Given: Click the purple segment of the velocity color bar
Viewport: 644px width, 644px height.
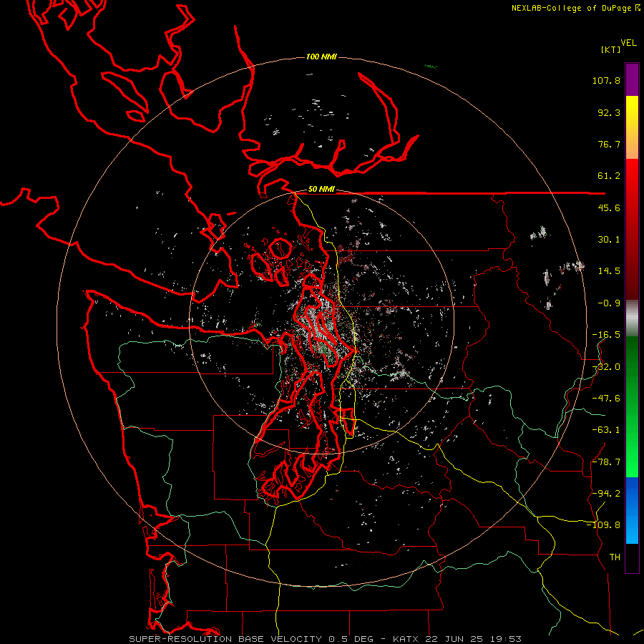Looking at the screenshot, I should pyautogui.click(x=632, y=79).
